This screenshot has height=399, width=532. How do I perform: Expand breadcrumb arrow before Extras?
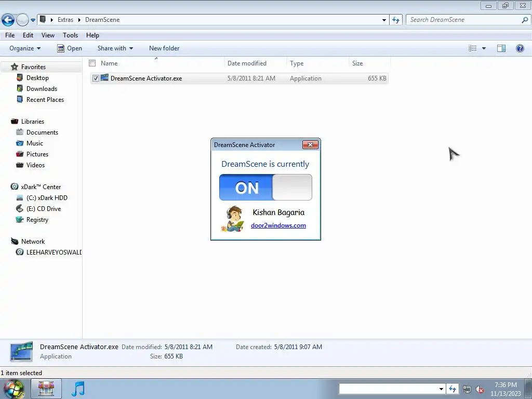point(51,20)
